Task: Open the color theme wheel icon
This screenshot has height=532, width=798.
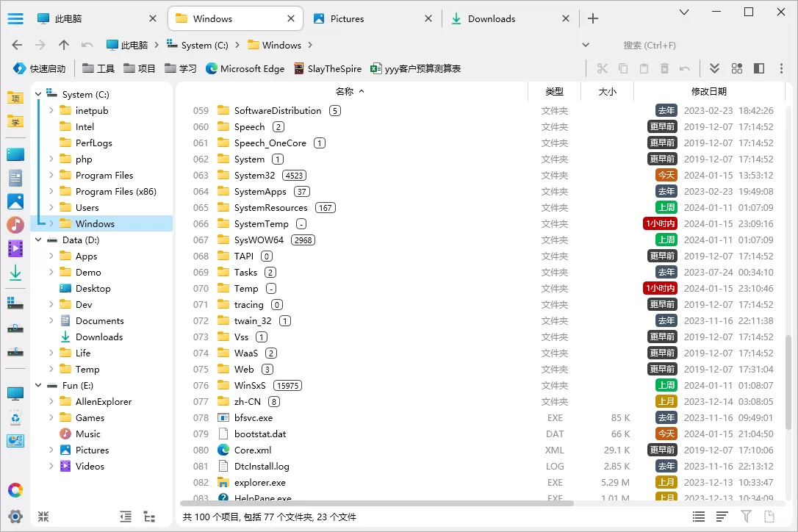Action: (x=15, y=490)
